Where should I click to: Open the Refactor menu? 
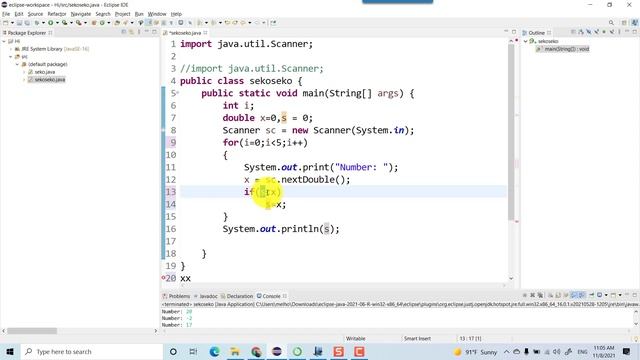pos(57,14)
